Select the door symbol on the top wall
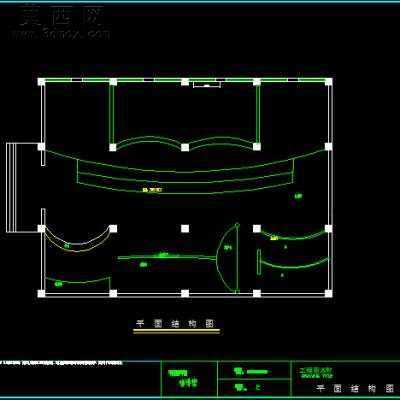Viewport: 400px width, 400px height. (x=207, y=85)
